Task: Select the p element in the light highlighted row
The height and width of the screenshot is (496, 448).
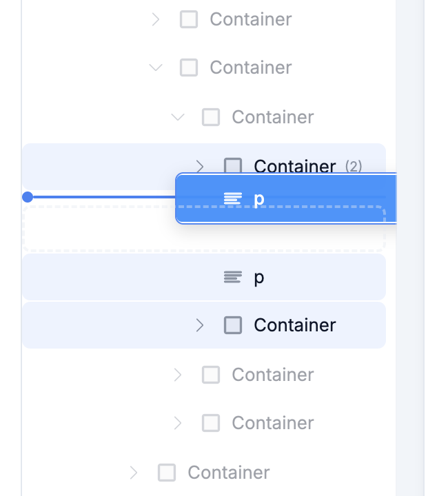Action: pos(259,277)
